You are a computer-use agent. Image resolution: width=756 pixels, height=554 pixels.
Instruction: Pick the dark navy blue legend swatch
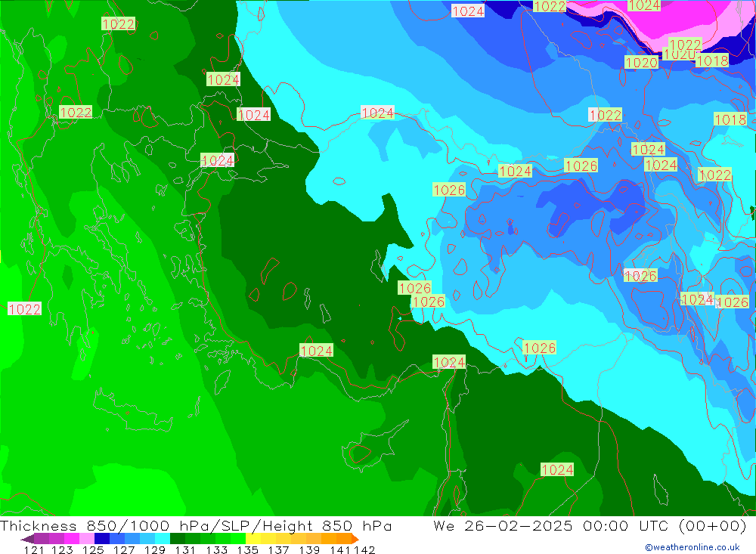click(x=102, y=539)
